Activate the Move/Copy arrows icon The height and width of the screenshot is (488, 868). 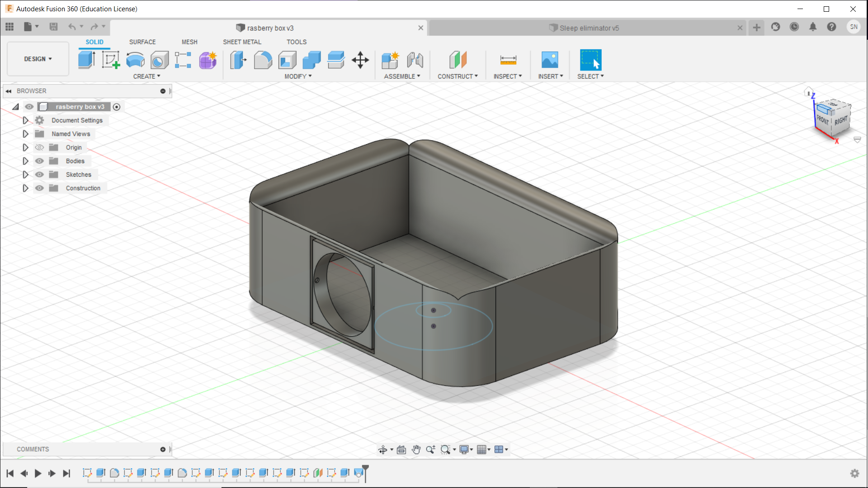pos(360,60)
